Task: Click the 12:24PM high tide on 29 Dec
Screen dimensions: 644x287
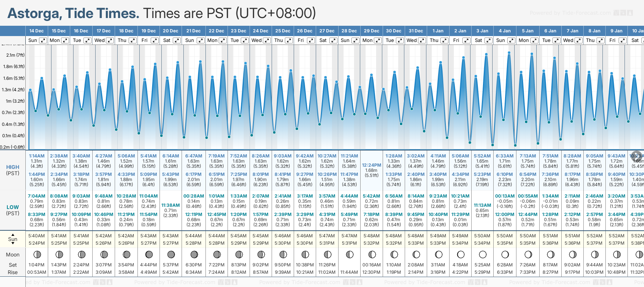Action: 371,165
